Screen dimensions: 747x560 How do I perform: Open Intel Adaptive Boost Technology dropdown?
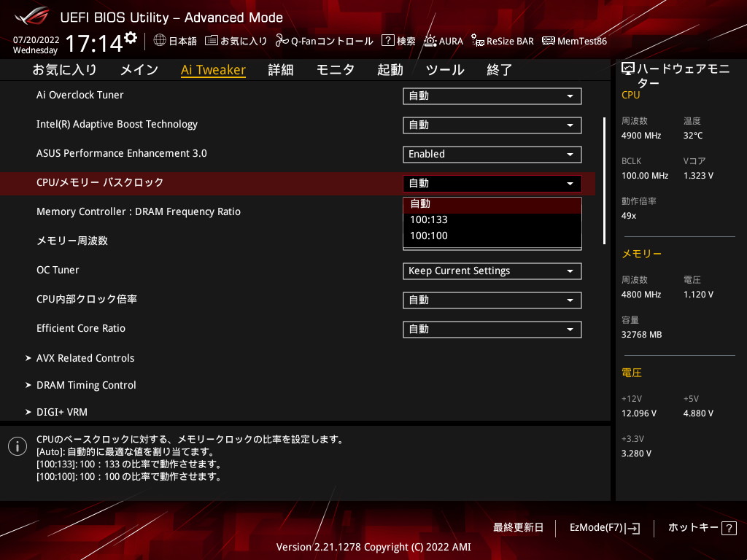[492, 125]
